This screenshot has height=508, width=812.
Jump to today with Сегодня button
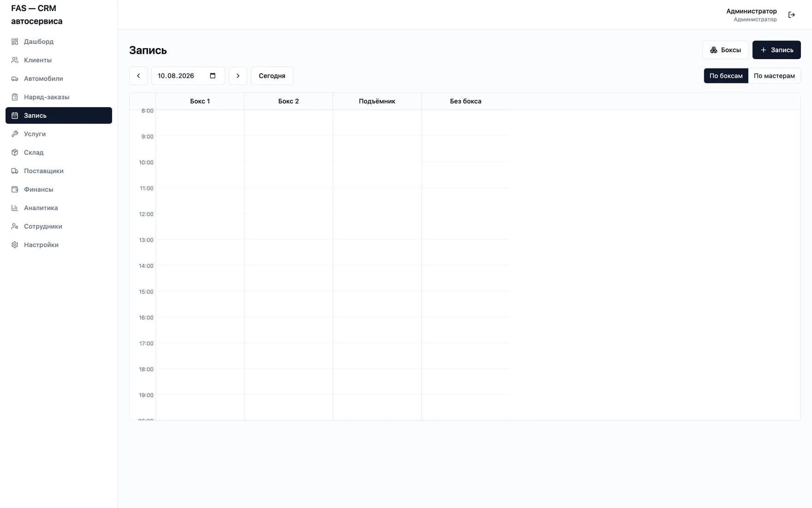pos(272,76)
